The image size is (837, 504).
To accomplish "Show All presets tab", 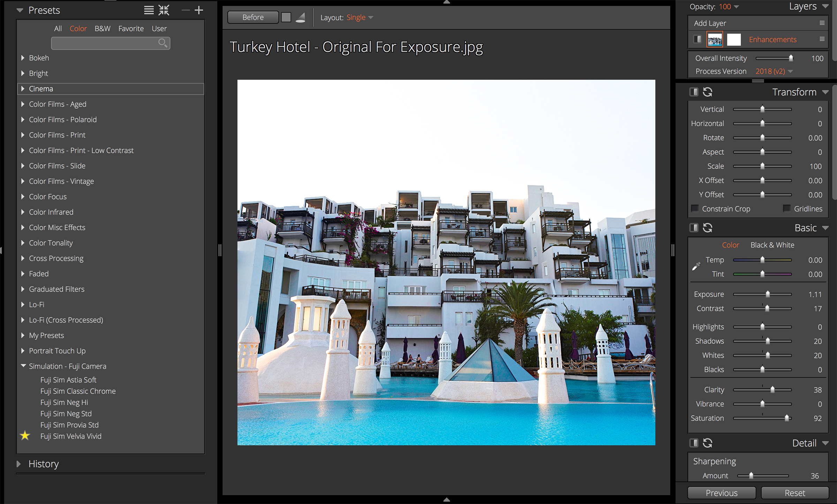I will 58,29.
